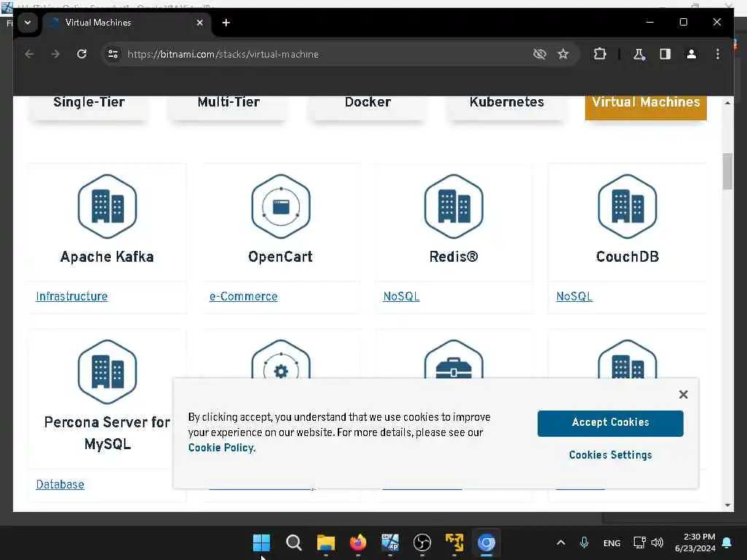Open a new browser tab
The height and width of the screenshot is (560, 747).
tap(226, 23)
